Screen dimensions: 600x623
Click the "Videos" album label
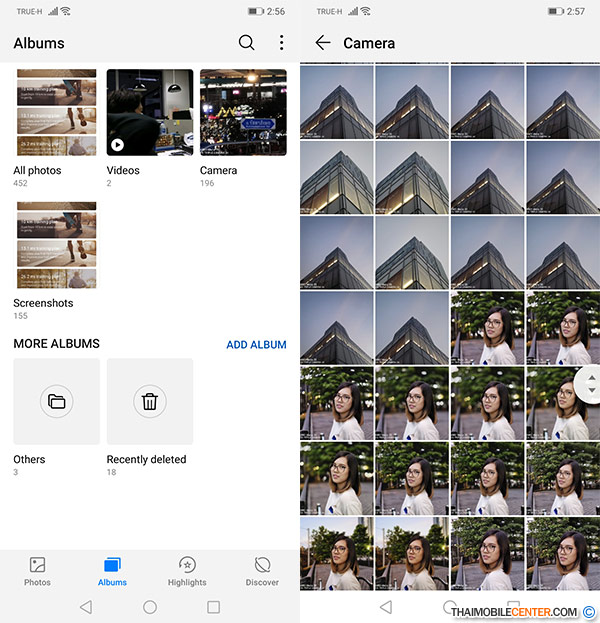click(x=123, y=170)
